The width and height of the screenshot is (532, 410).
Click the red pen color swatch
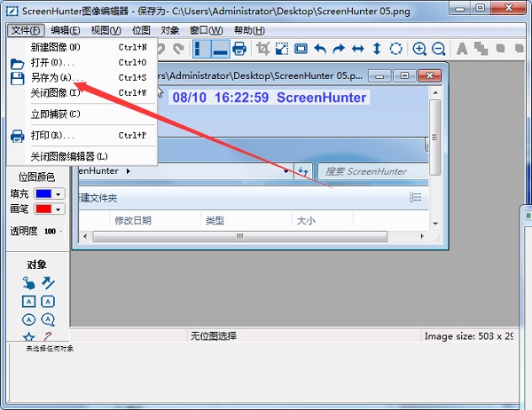(x=43, y=209)
